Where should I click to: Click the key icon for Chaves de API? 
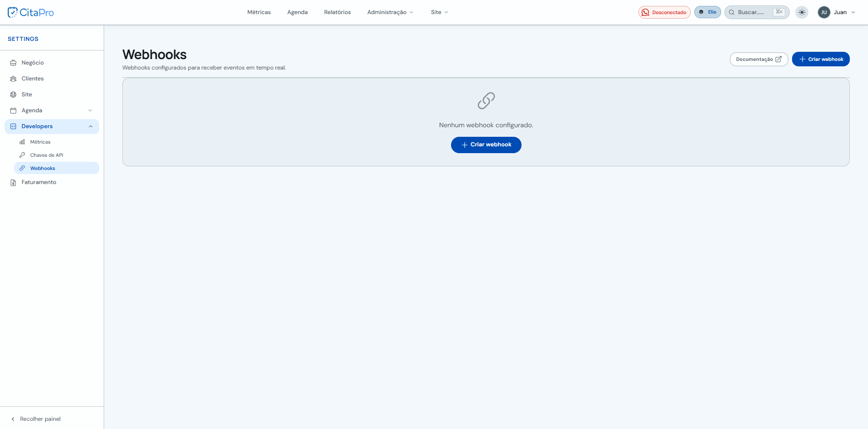[22, 155]
